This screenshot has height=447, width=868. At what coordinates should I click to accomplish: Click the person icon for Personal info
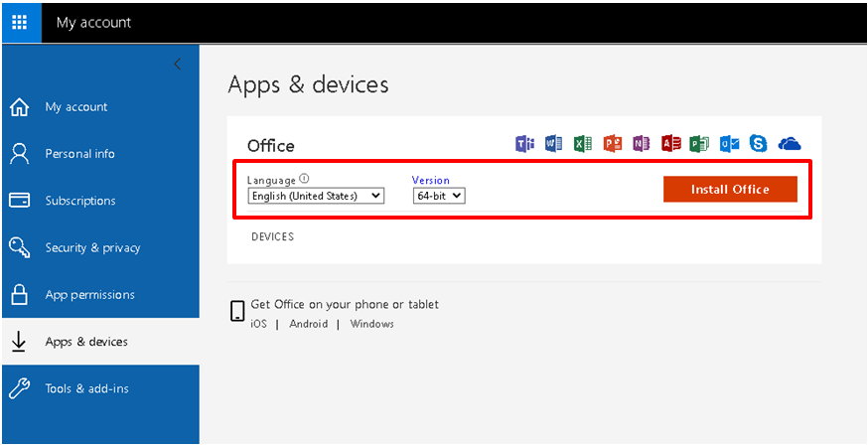[20, 154]
